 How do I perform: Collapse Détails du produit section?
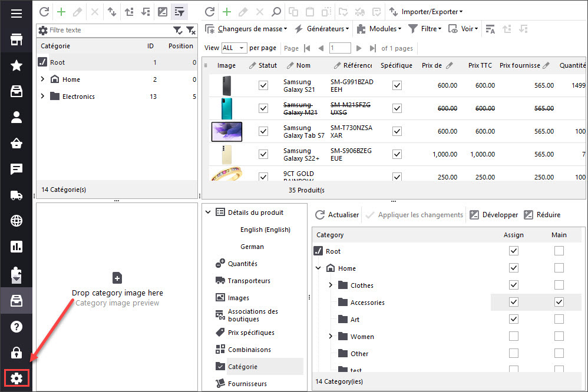pyautogui.click(x=208, y=212)
